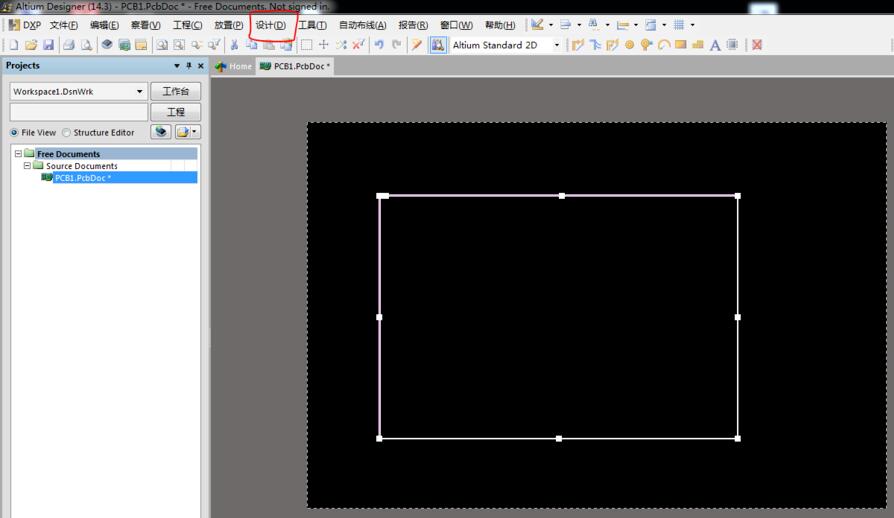
Task: Open the 报告(R) menu
Action: click(413, 25)
